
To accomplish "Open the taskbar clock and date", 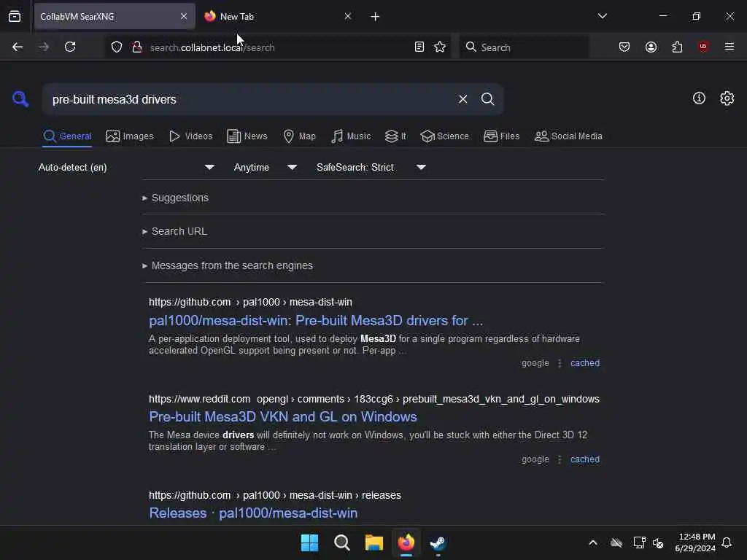I will (x=695, y=542).
